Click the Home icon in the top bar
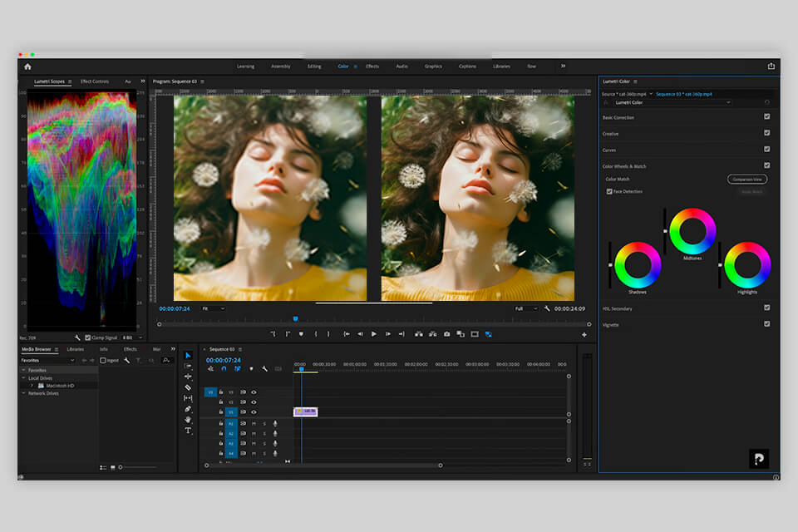 click(27, 66)
